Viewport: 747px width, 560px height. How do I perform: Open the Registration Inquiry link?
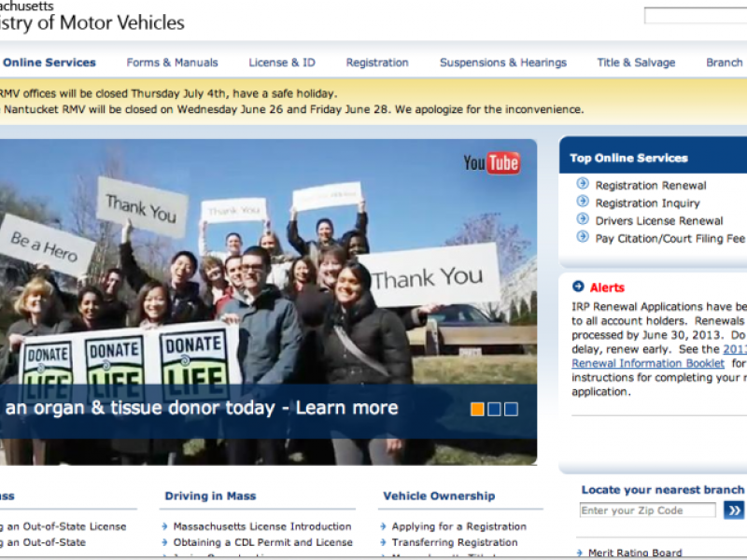pyautogui.click(x=647, y=203)
